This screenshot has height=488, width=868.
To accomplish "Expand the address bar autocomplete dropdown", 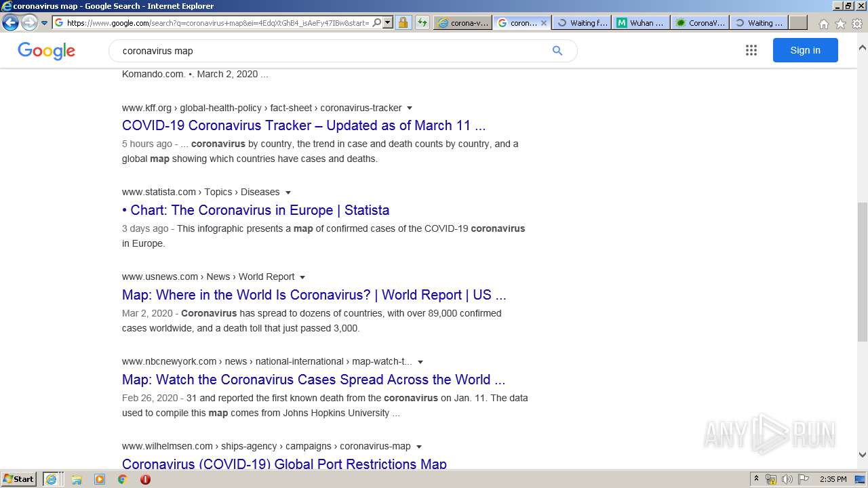I will [x=388, y=22].
